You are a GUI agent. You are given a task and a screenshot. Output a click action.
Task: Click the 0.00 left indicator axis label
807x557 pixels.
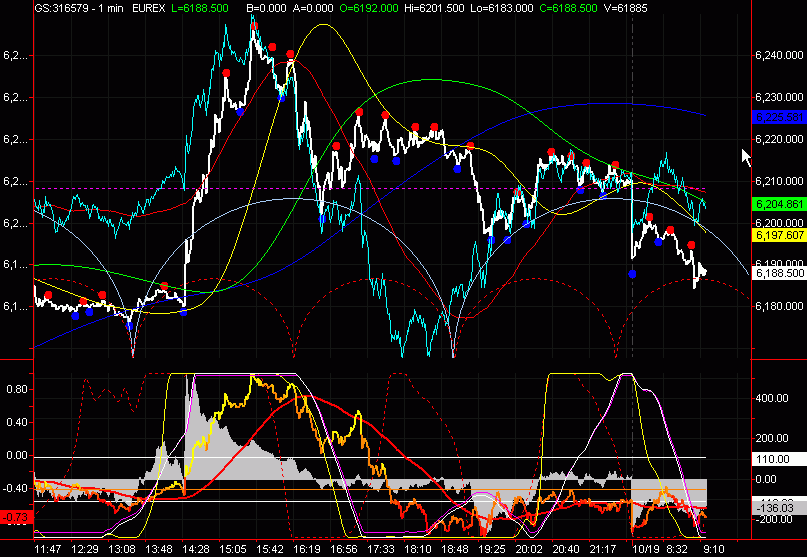click(17, 455)
